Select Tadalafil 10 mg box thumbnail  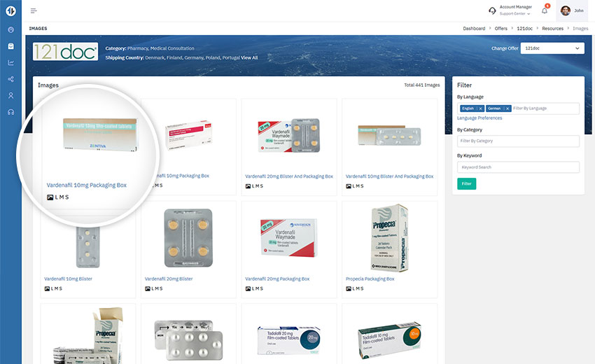389,340
